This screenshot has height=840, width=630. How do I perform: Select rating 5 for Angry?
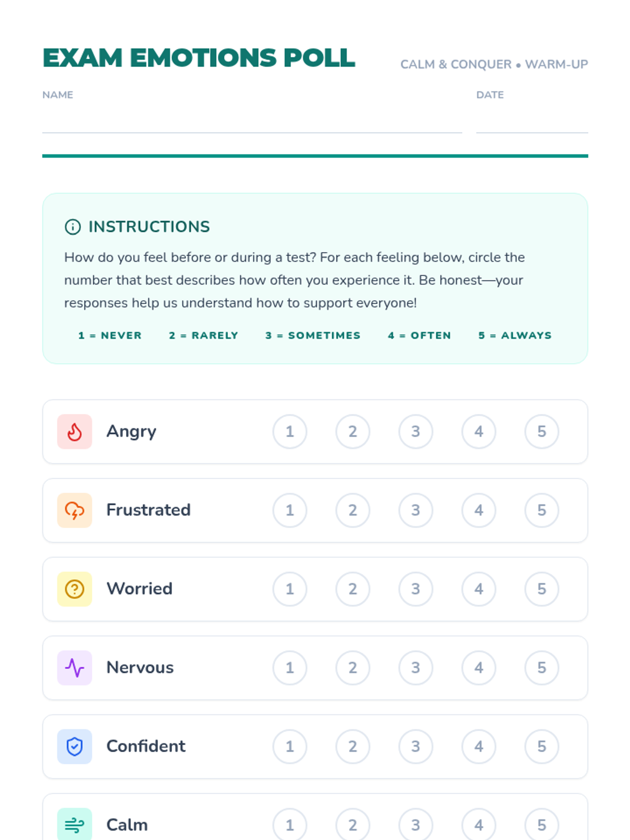coord(542,432)
